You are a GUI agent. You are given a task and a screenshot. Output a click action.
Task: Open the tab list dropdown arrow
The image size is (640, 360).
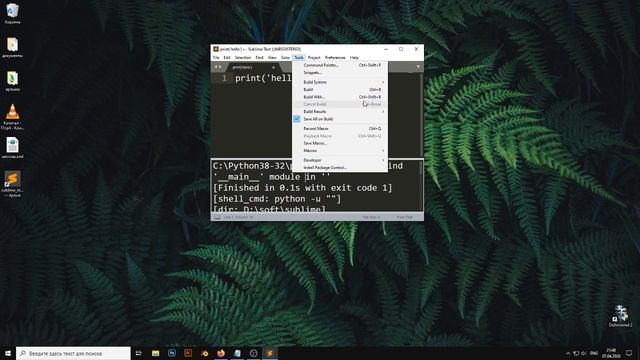coord(418,67)
